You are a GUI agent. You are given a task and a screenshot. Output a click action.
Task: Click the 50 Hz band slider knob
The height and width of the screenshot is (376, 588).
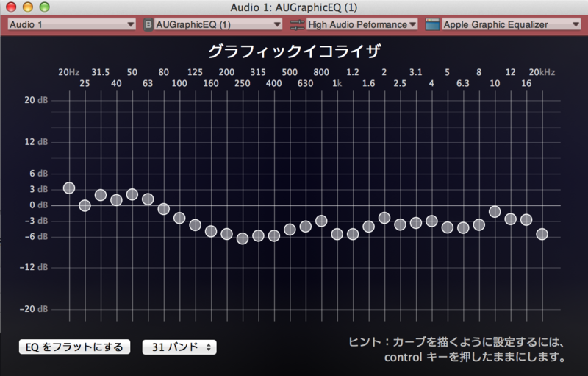132,194
